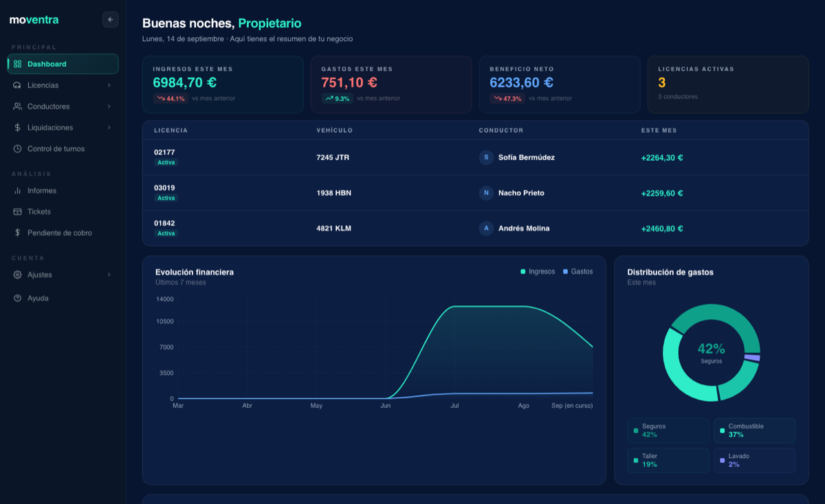
Task: Open Pendiente de cobro page
Action: point(63,233)
